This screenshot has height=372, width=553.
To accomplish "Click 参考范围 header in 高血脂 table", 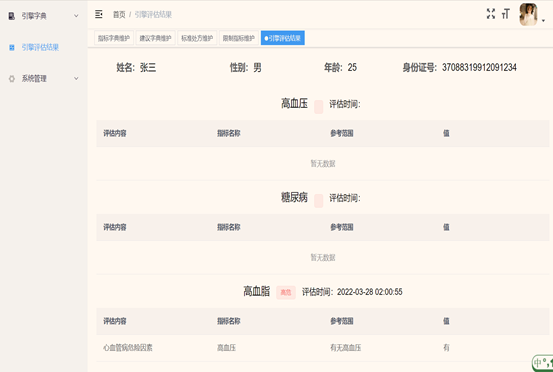I will click(x=342, y=321).
